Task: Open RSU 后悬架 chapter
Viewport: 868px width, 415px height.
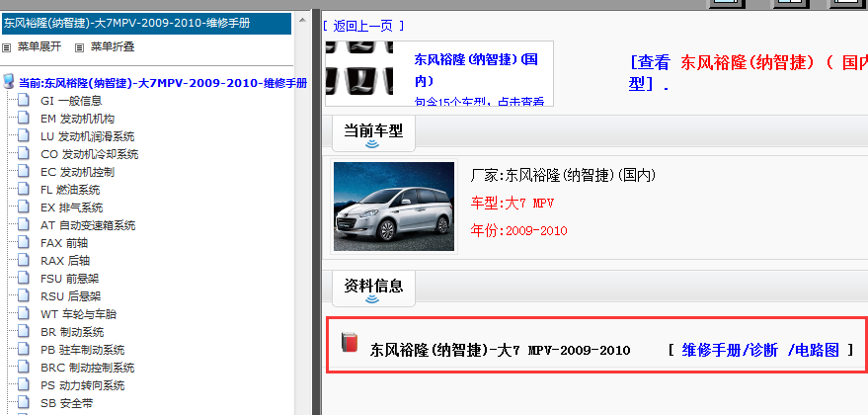Action: point(71,295)
